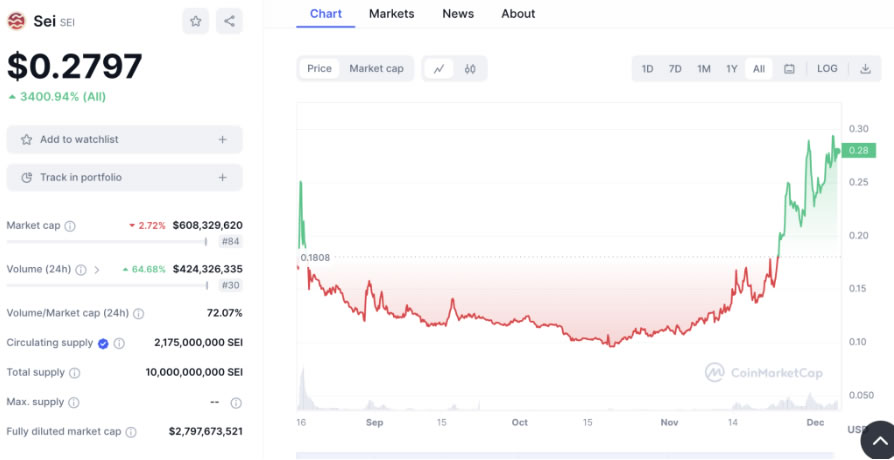894x460 pixels.
Task: Download chart data icon
Action: [865, 69]
